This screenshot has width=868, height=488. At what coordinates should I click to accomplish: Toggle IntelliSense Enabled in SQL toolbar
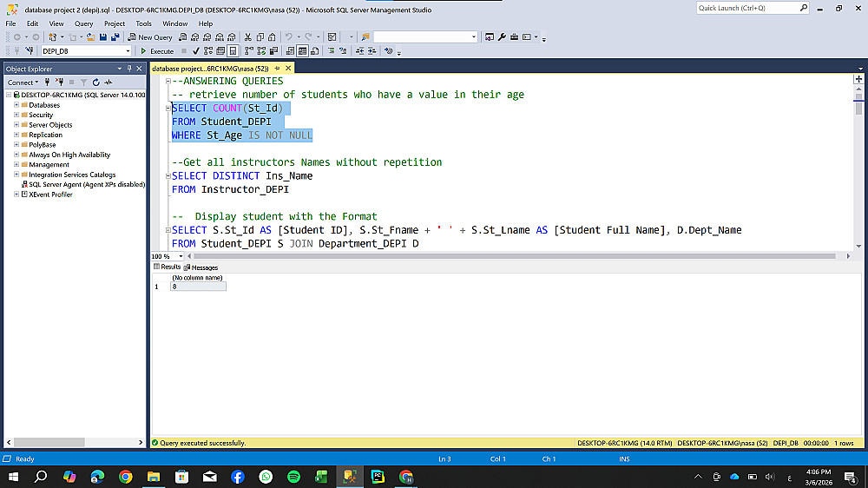pyautogui.click(x=233, y=51)
